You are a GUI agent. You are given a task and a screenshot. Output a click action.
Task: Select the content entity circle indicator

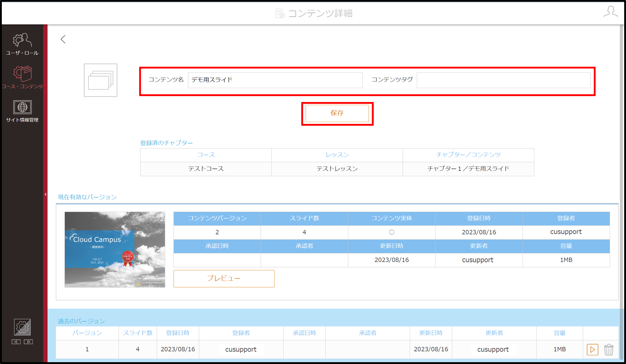tap(391, 232)
